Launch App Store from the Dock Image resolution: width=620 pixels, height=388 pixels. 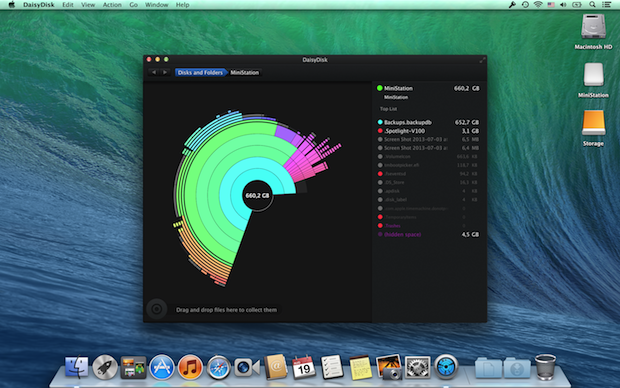coord(162,367)
